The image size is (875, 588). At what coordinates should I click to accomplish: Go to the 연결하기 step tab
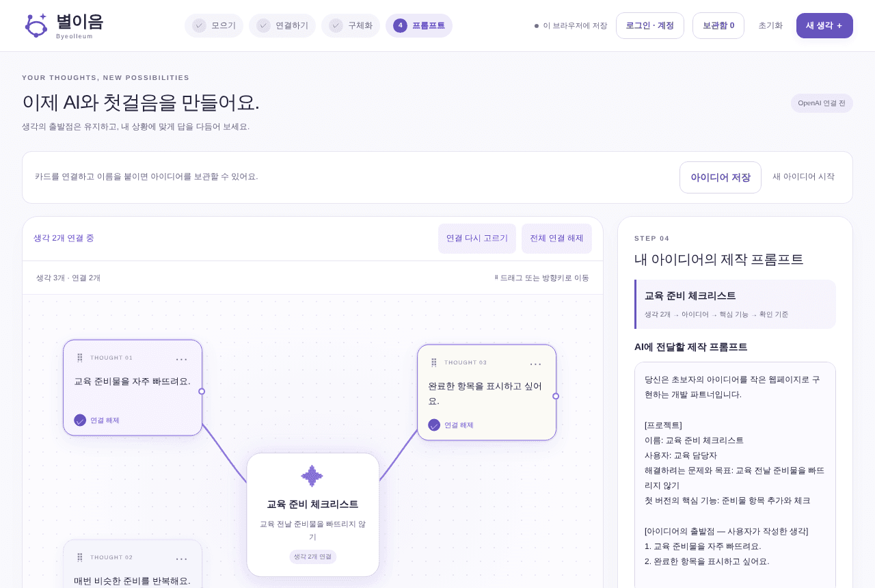point(282,25)
